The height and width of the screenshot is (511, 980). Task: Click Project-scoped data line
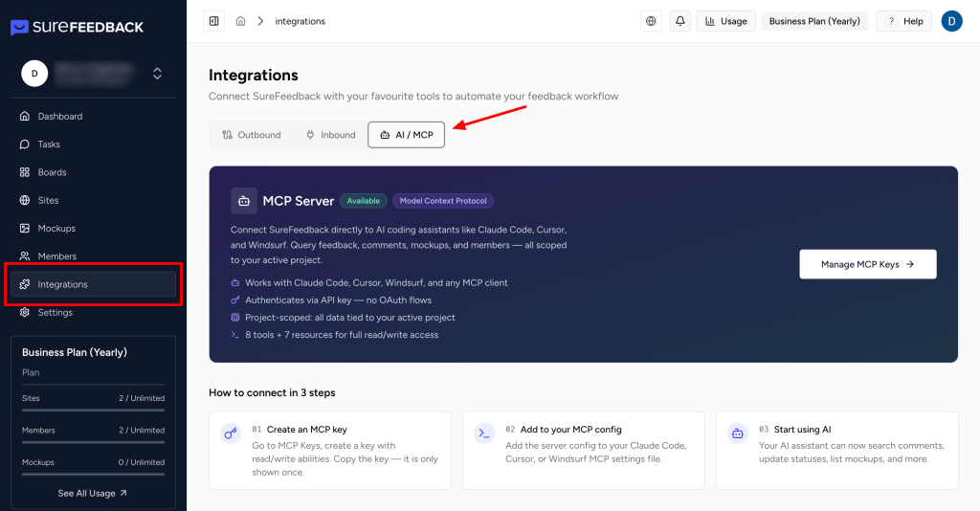[350, 318]
